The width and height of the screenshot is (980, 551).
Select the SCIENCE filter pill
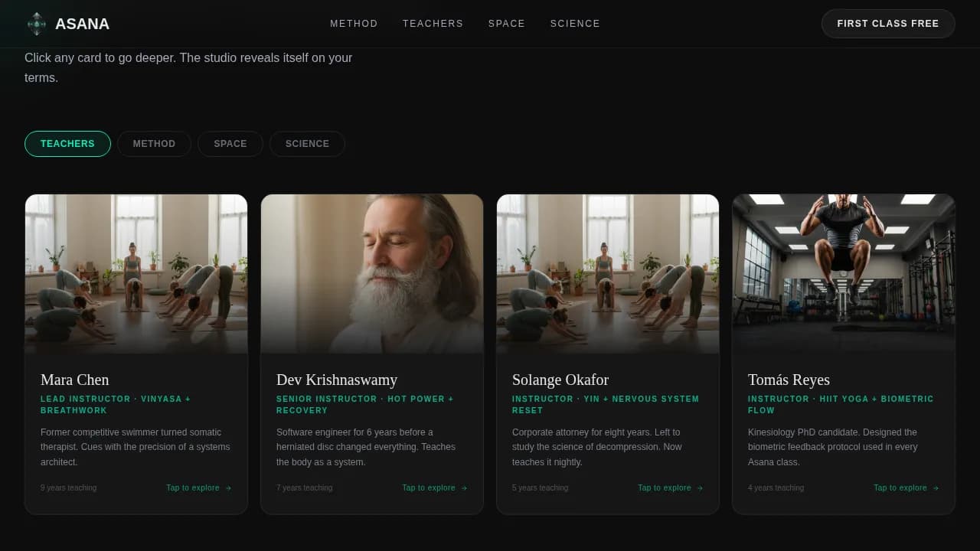tap(307, 144)
